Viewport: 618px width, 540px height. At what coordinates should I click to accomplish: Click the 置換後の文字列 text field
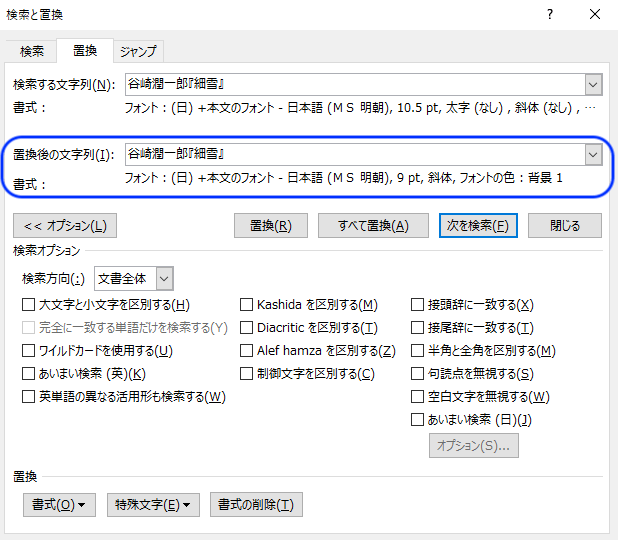point(354,155)
